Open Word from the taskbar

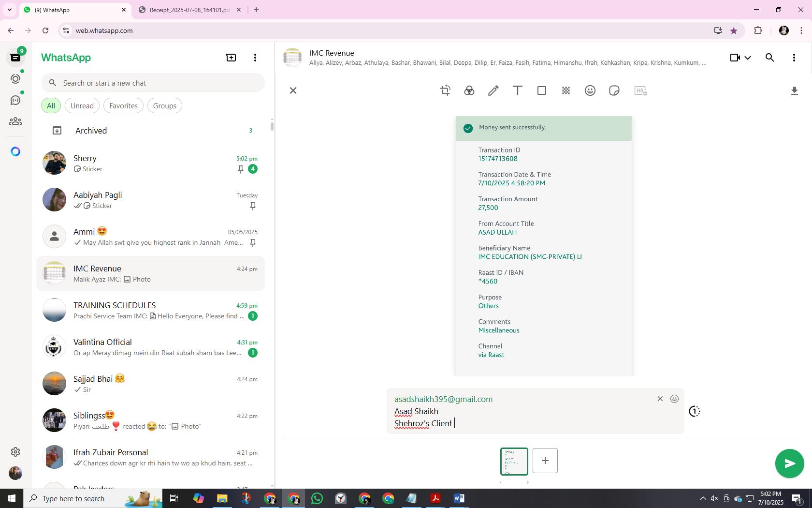[459, 498]
